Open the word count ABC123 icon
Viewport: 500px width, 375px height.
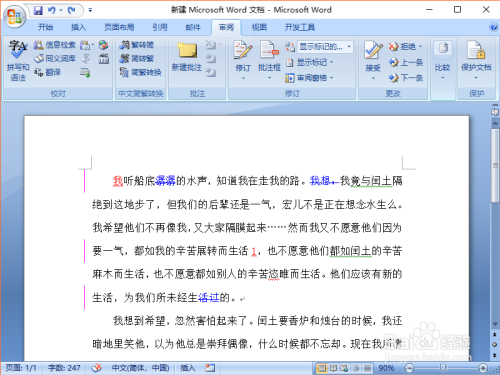[104, 59]
